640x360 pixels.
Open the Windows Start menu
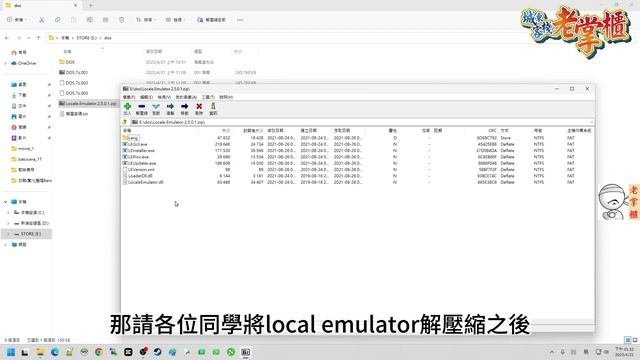click(11, 352)
